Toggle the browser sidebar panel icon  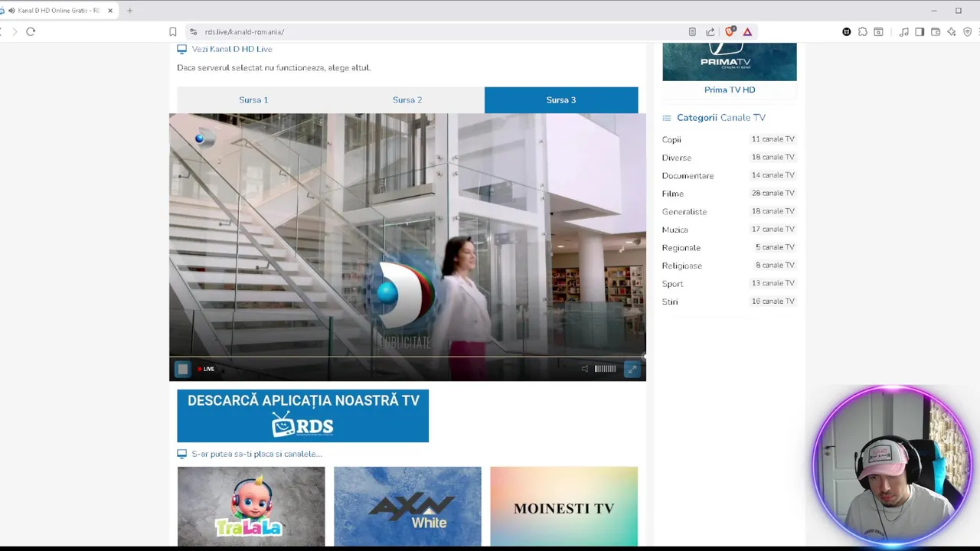[920, 31]
